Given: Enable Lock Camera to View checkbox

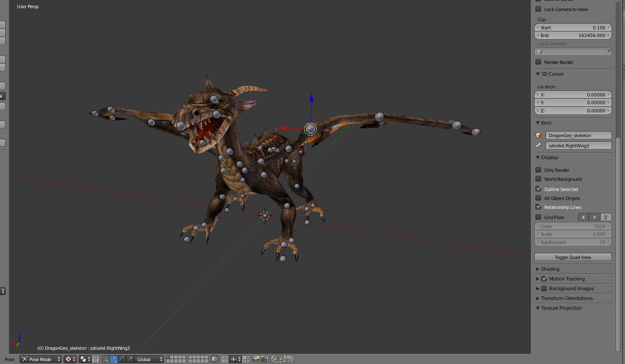Looking at the screenshot, I should pyautogui.click(x=538, y=9).
